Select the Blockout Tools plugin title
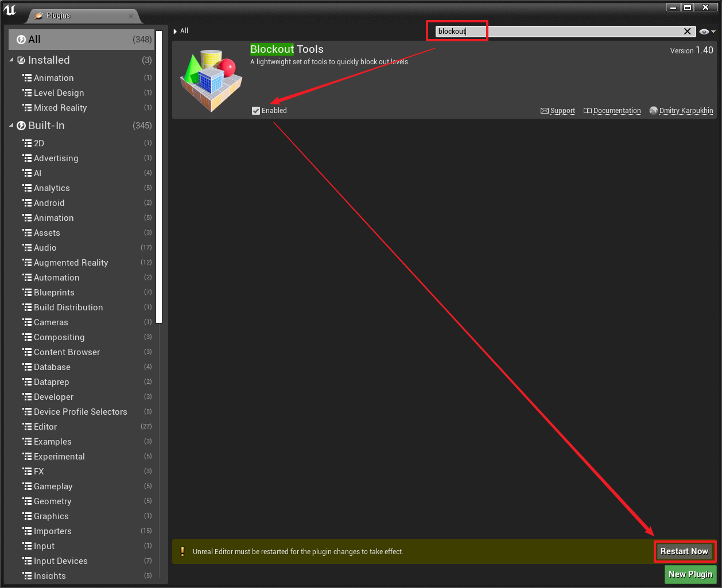The height and width of the screenshot is (588, 722). coord(287,49)
